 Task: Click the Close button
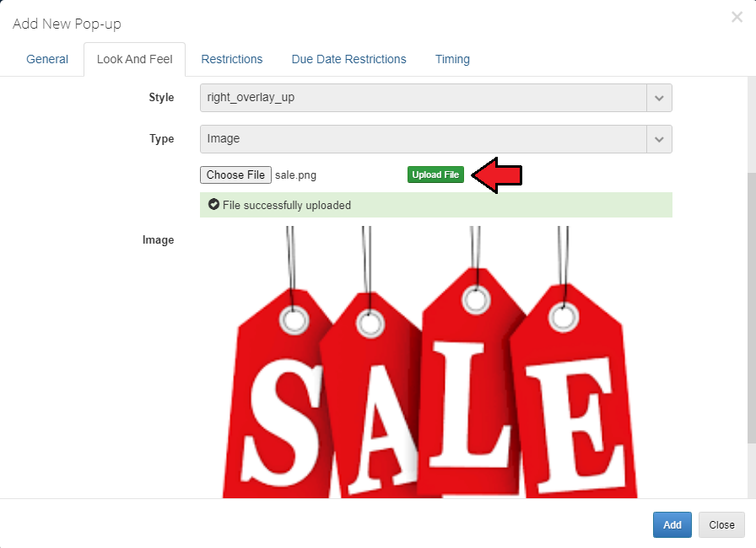pyautogui.click(x=721, y=525)
